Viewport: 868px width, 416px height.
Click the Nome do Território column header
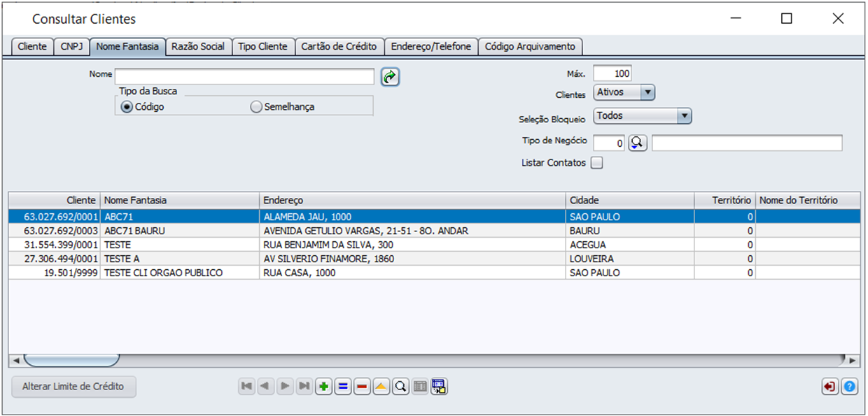pyautogui.click(x=808, y=201)
